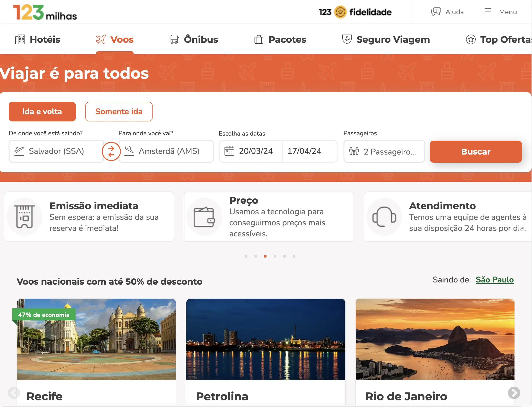Jump to the first carousel pagination dot

[246, 256]
